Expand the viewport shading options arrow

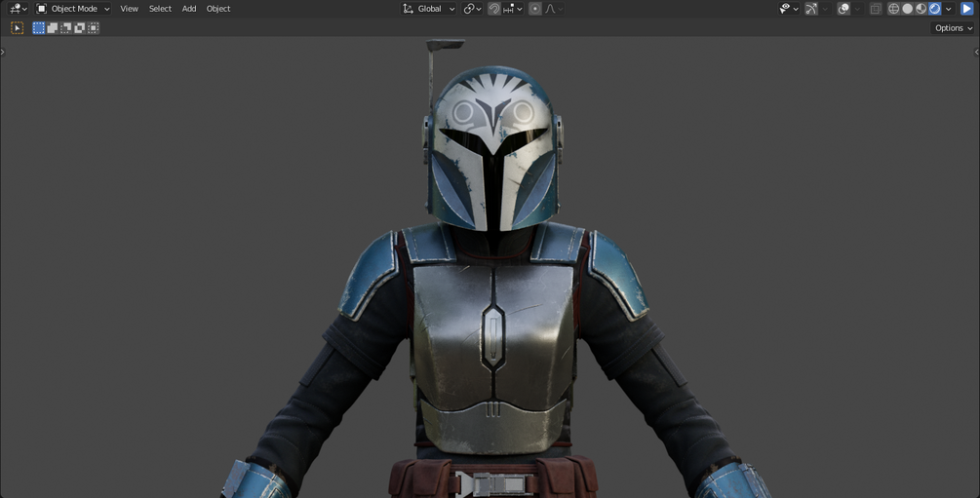pyautogui.click(x=949, y=9)
